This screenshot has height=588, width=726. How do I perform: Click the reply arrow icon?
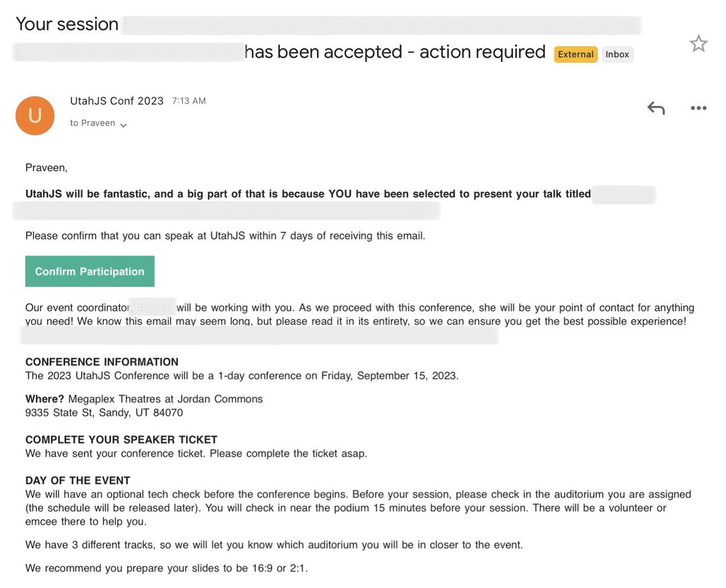[x=656, y=108]
